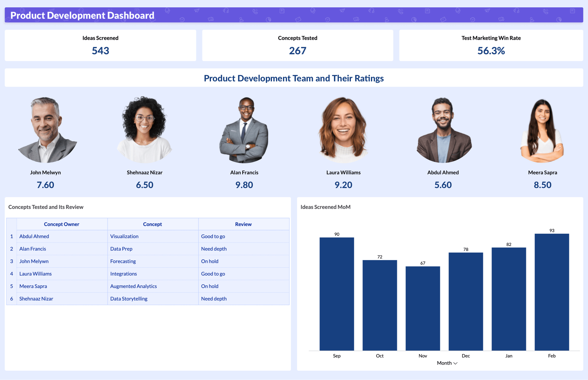Select the Feb bar in chart
588x380 pixels.
tap(551, 292)
